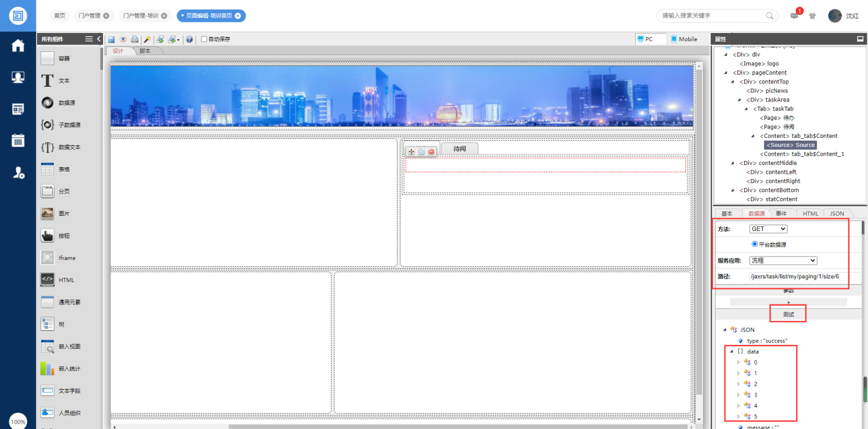868x429 pixels.
Task: Switch to the Mobile view mode
Action: (683, 39)
